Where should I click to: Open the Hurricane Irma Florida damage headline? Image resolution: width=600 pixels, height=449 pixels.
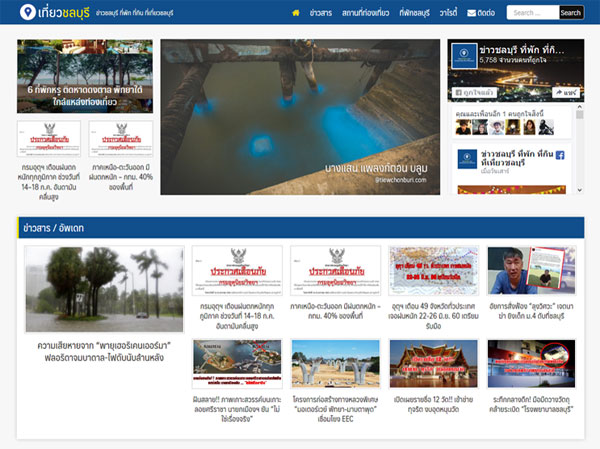click(104, 351)
